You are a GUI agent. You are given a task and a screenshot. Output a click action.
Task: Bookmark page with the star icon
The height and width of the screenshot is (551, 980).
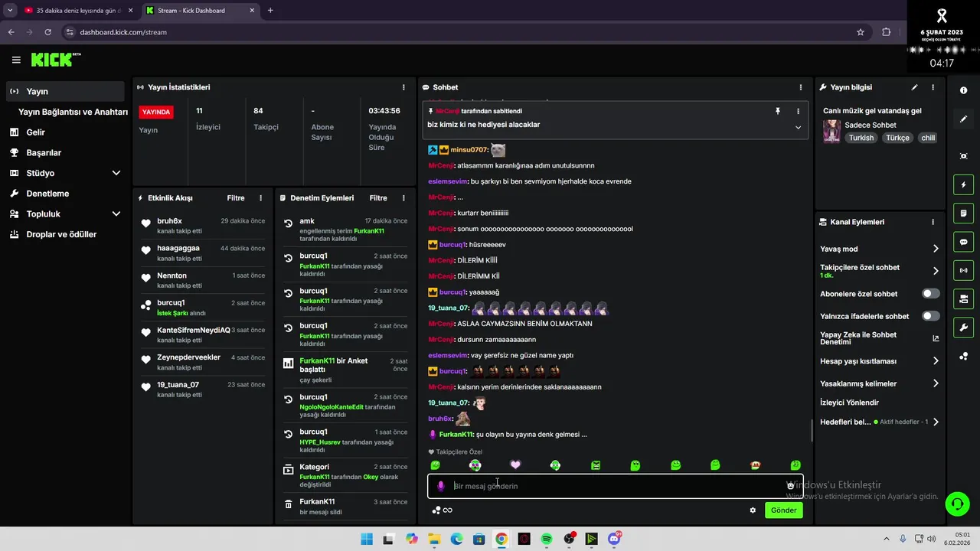[x=861, y=32]
